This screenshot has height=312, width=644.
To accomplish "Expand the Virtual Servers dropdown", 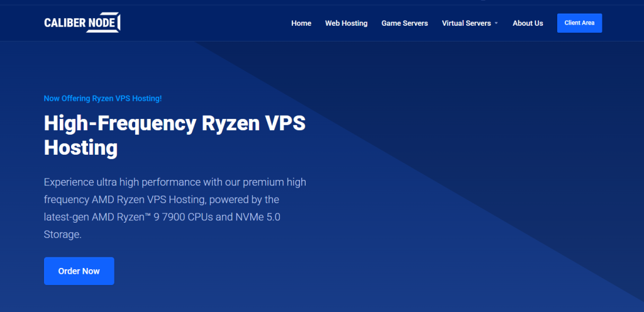I will pyautogui.click(x=470, y=23).
